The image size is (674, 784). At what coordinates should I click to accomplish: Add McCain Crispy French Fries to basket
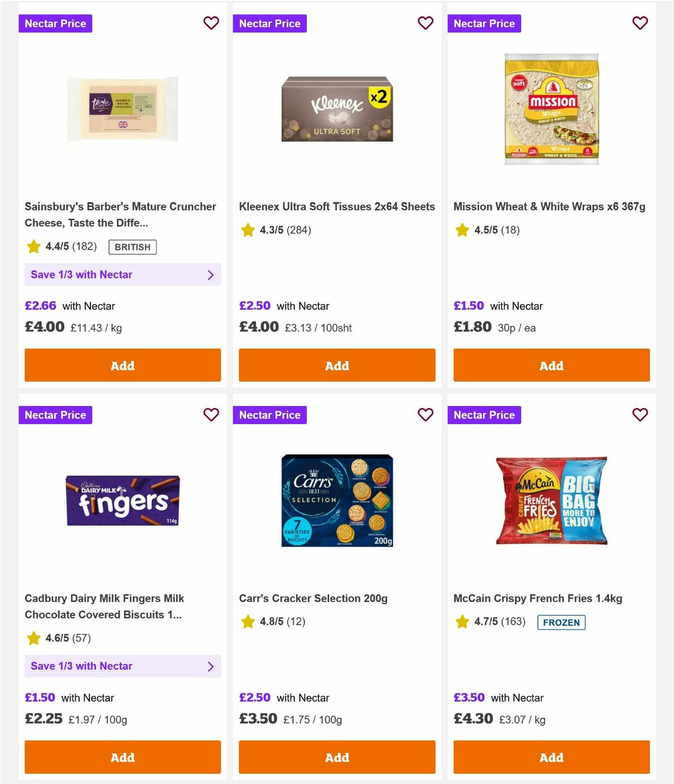click(551, 757)
